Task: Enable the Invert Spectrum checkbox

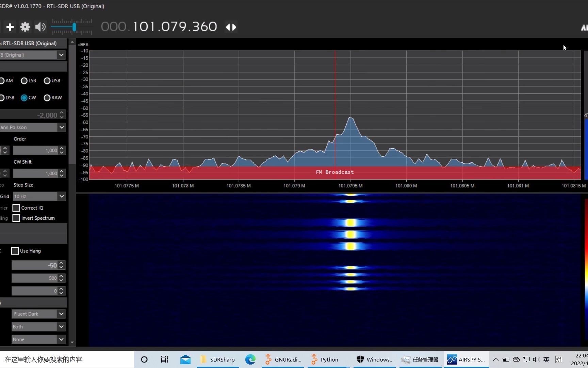Action: point(16,218)
